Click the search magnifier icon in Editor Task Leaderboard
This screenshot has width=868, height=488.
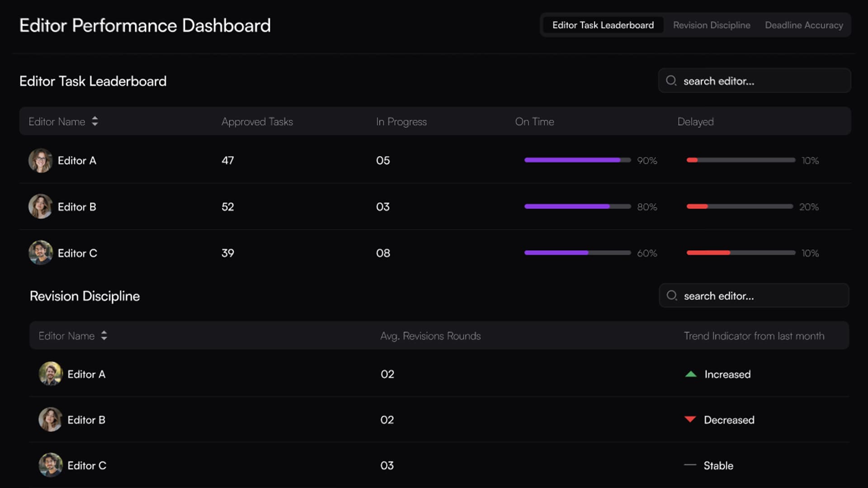tap(671, 80)
